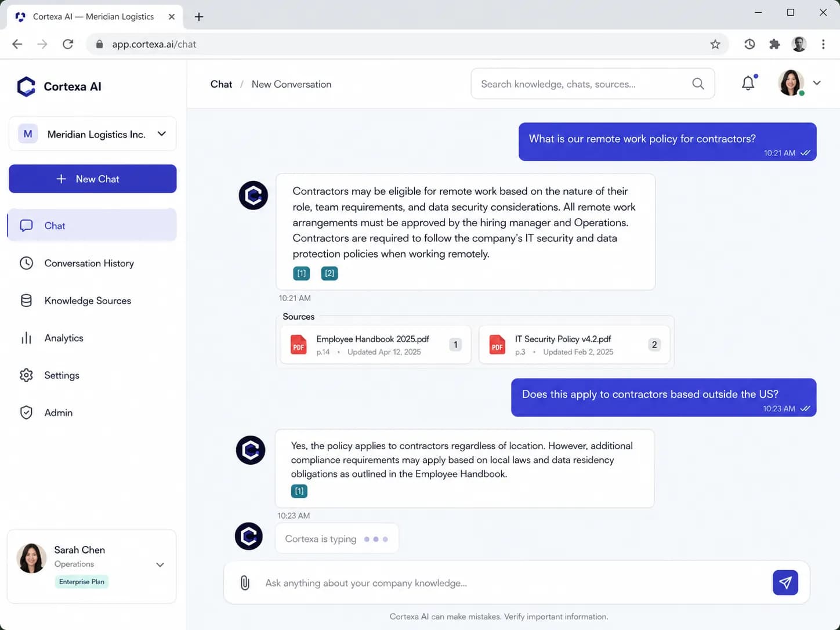Image resolution: width=840 pixels, height=630 pixels.
Task: Open browser three-dot menu
Action: coord(823,44)
